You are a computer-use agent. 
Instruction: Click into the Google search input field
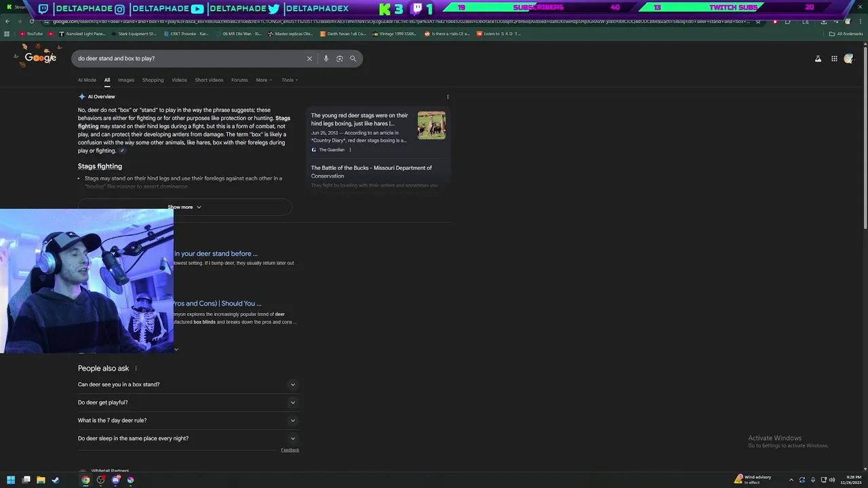pos(190,58)
